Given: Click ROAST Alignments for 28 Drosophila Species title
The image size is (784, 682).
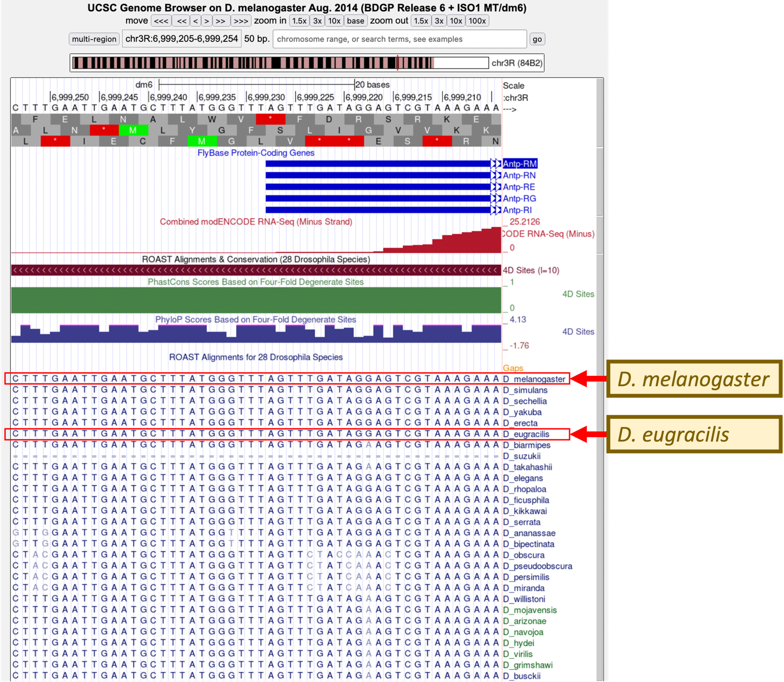Looking at the screenshot, I should coord(256,357).
